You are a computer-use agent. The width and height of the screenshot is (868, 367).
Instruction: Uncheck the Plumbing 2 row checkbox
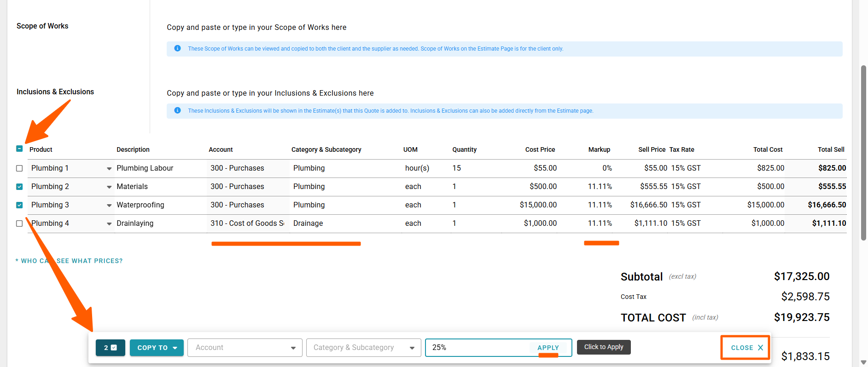pos(19,187)
